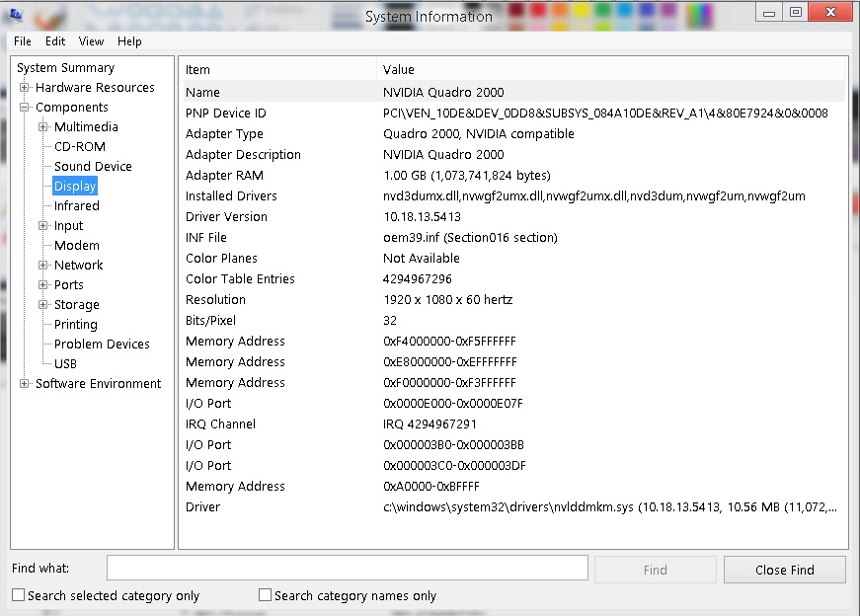860x616 pixels.
Task: Select the Driver Version row
Action: pyautogui.click(x=226, y=217)
